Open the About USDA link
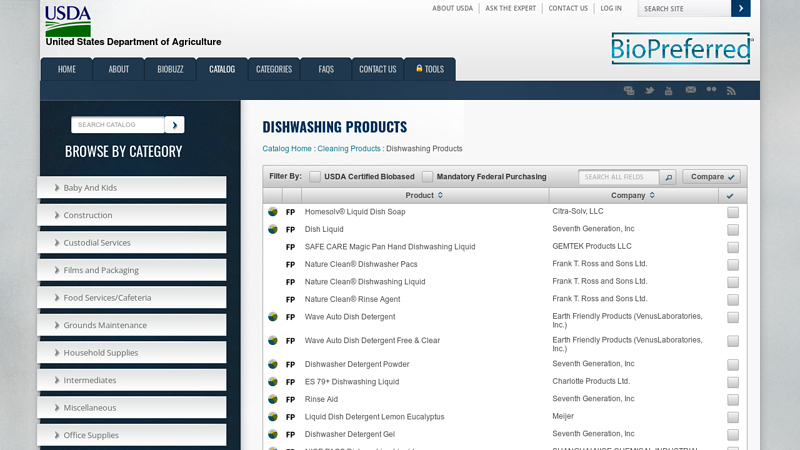 [452, 8]
